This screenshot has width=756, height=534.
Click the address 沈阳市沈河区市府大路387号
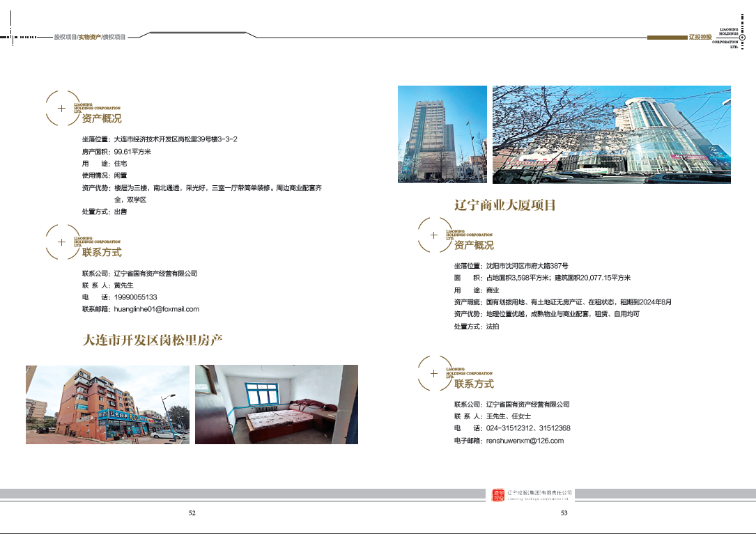point(527,265)
